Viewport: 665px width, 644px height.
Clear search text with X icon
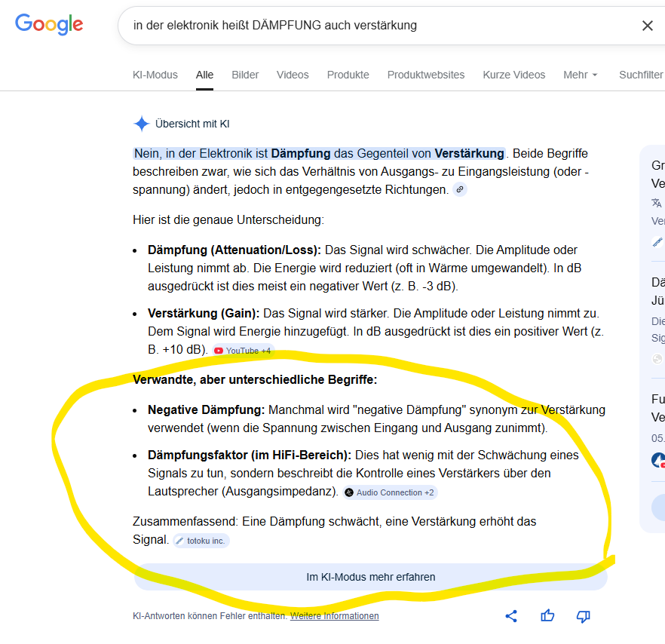coord(647,26)
